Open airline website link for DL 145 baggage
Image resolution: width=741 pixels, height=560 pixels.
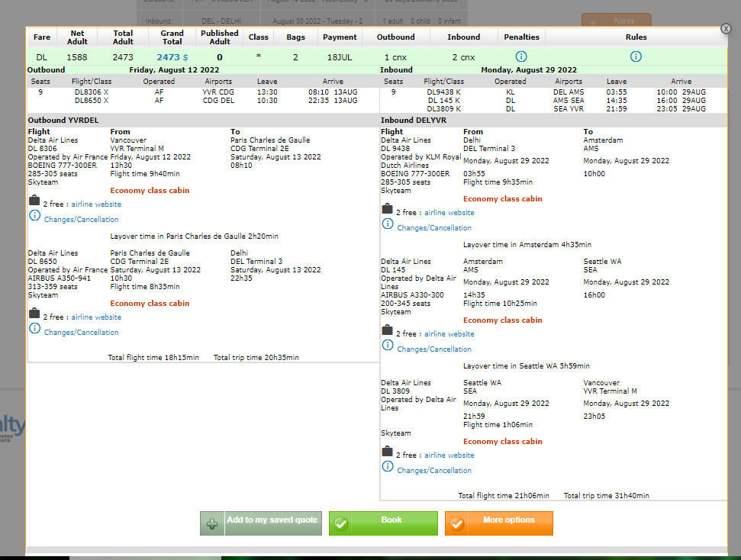point(449,334)
